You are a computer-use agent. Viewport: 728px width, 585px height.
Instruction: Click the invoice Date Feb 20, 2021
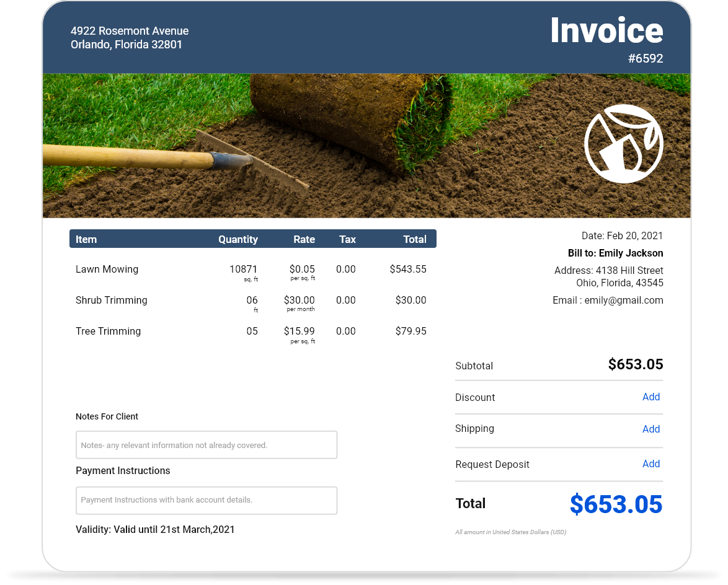622,235
